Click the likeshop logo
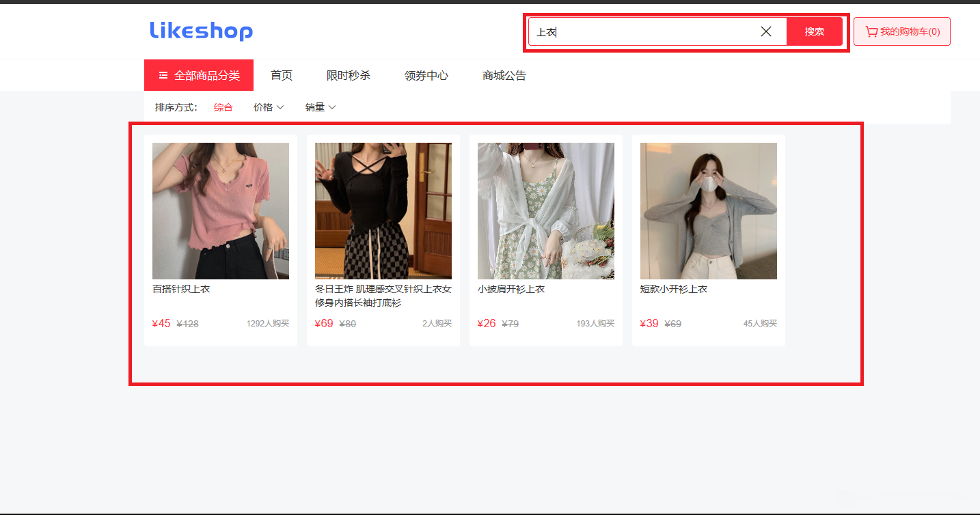 point(201,31)
